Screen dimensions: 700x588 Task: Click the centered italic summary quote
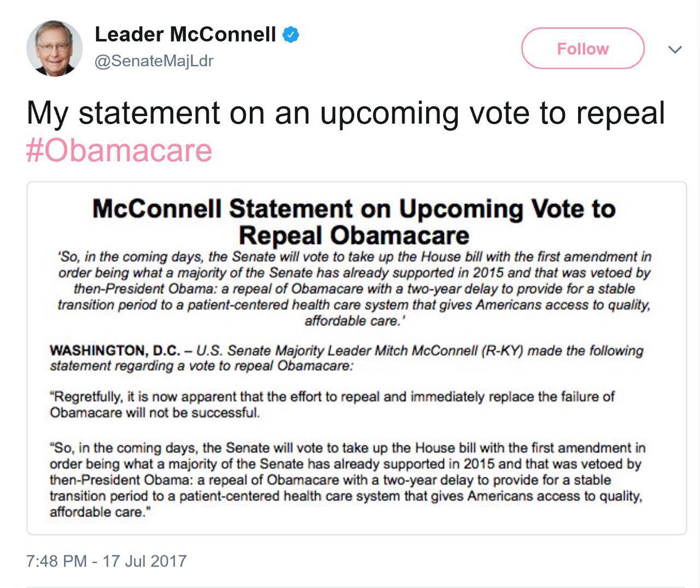(354, 289)
